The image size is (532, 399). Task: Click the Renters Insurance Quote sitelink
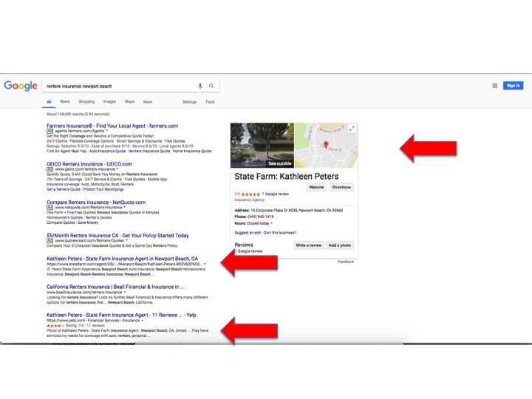click(149, 151)
